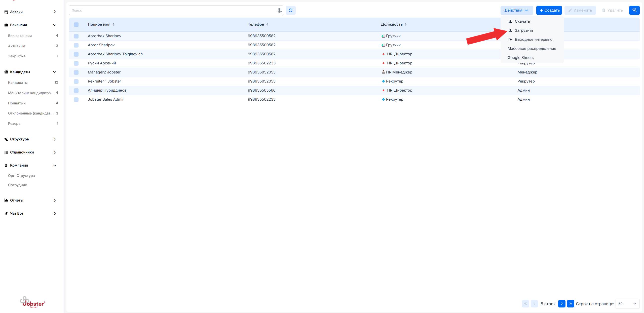
Task: Jump to last page double arrow
Action: pos(571,304)
